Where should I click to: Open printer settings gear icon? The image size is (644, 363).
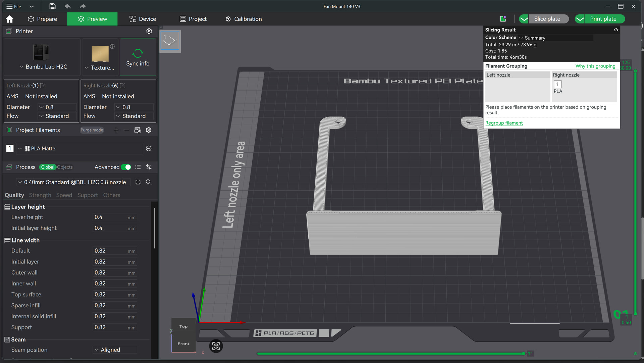point(149,31)
